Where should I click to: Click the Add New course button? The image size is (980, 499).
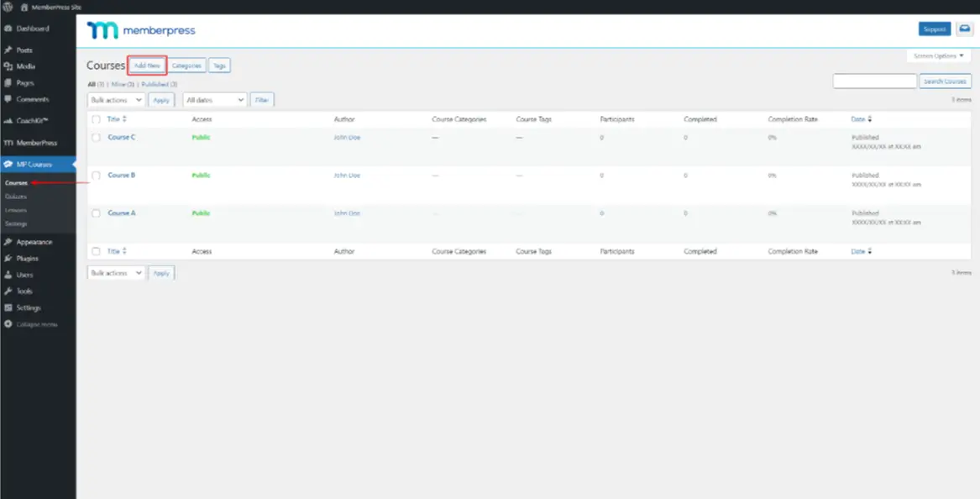(148, 66)
